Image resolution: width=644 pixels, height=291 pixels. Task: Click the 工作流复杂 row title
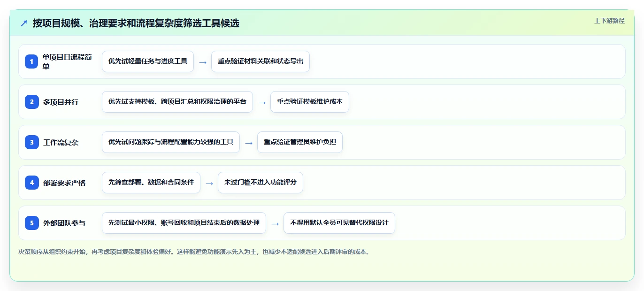coord(61,142)
